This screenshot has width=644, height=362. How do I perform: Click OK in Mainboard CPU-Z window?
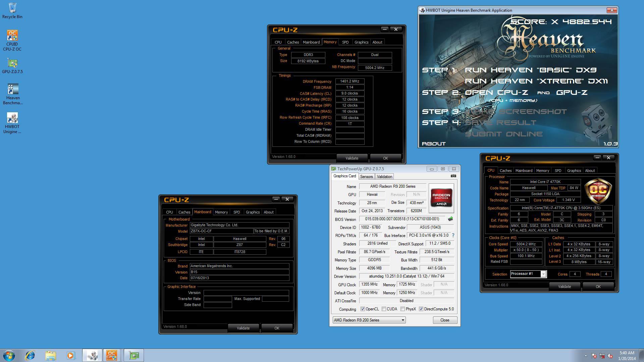tap(277, 328)
